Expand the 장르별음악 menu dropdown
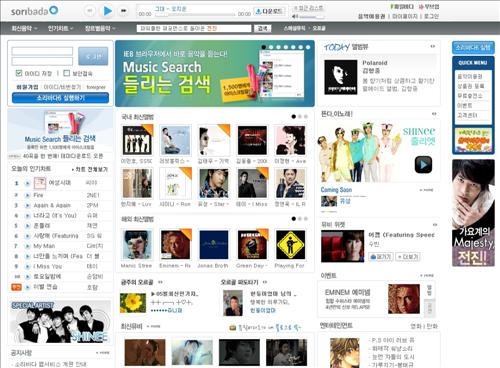 (100, 29)
